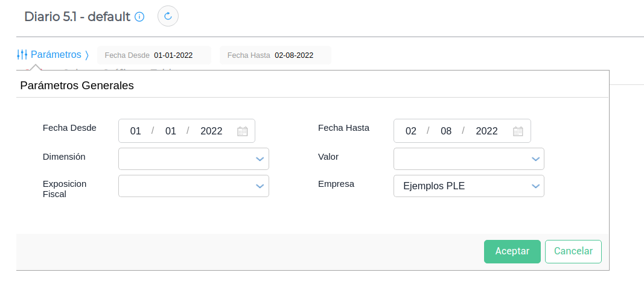Select the Fecha Desde summary chip

[154, 55]
